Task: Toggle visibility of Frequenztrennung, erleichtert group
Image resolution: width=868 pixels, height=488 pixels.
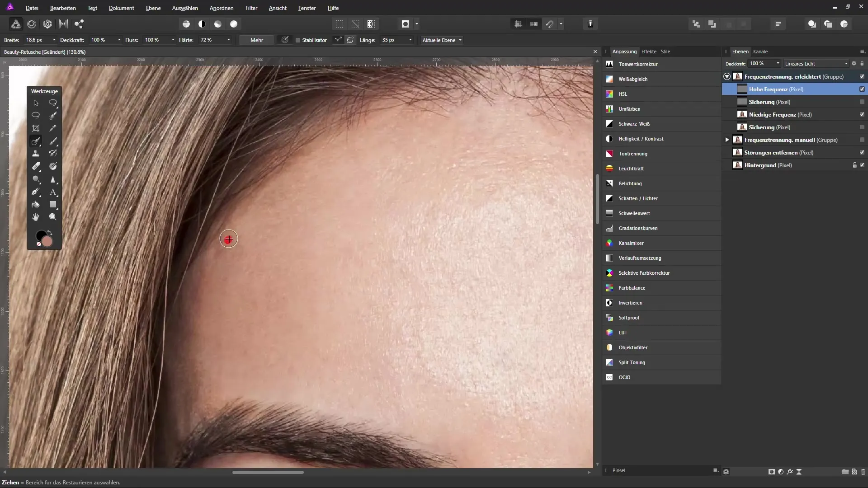Action: click(862, 77)
